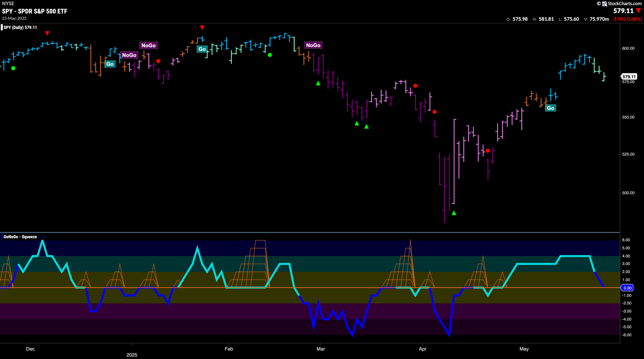Image resolution: width=644 pixels, height=359 pixels.
Task: Click the 525.00 price axis label
Action: (x=628, y=154)
